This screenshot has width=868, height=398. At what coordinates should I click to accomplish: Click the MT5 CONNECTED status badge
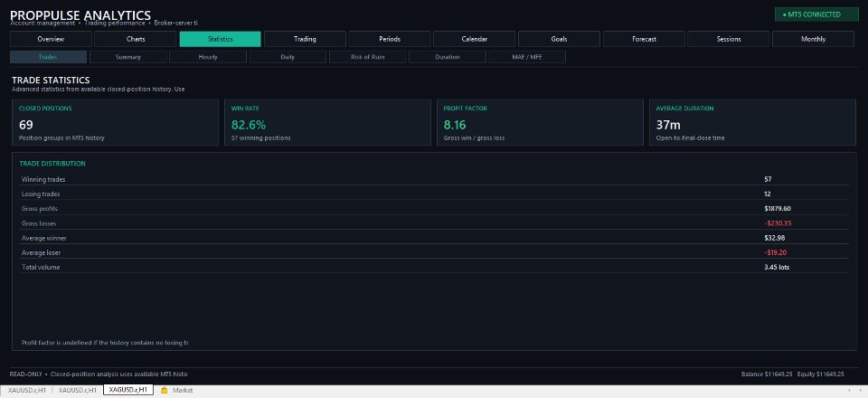(816, 14)
